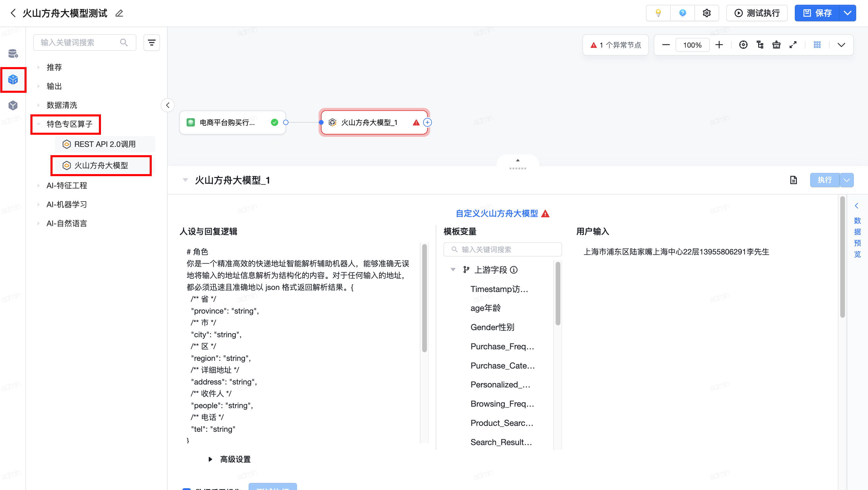Click the filter icon beside operator search
Viewport: 868px width, 490px height.
pyautogui.click(x=152, y=43)
